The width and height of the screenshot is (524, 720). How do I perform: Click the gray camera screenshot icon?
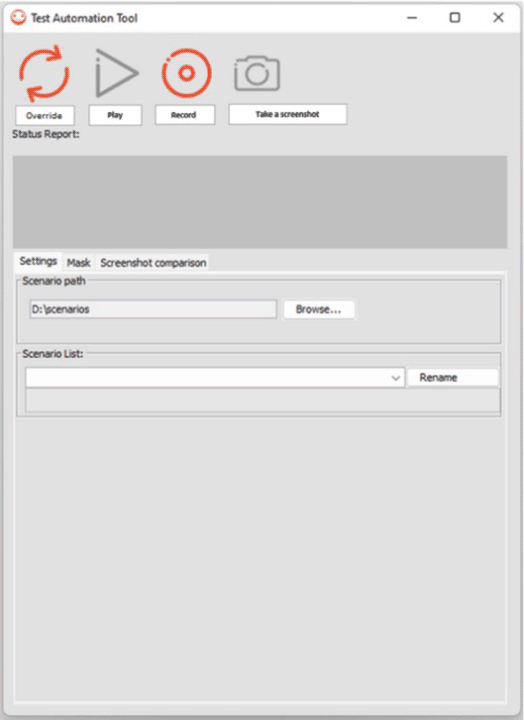(257, 73)
